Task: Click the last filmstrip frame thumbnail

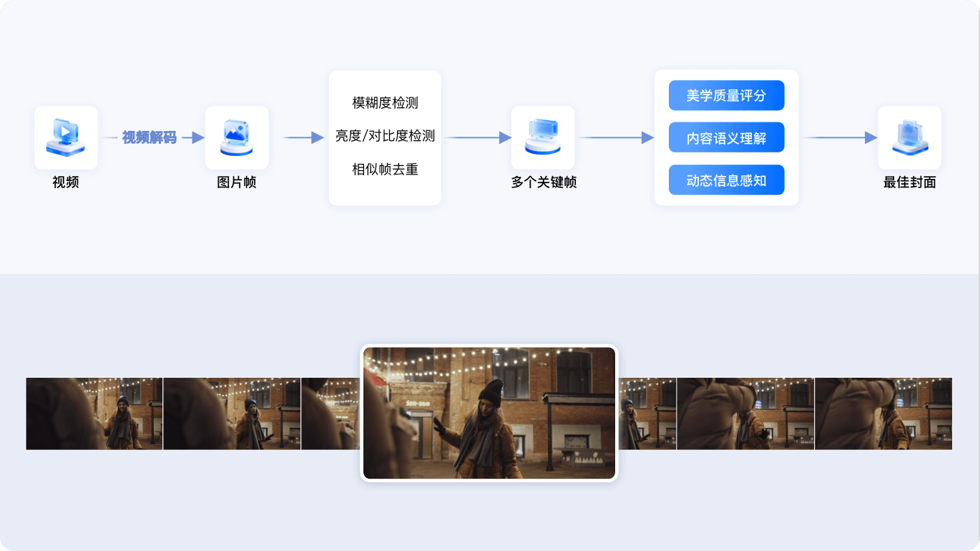Action: coord(883,414)
